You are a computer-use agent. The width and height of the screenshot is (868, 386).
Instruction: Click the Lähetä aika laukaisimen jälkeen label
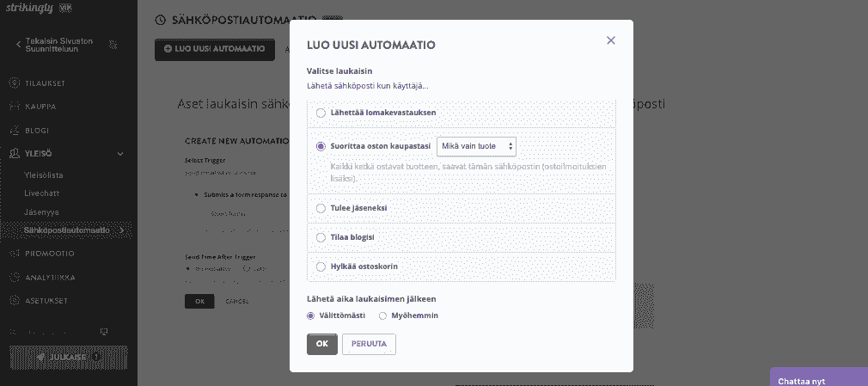pos(371,299)
